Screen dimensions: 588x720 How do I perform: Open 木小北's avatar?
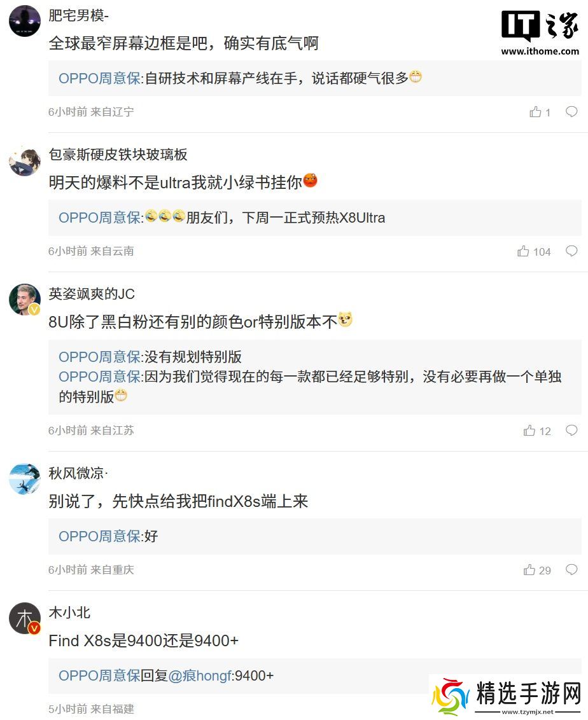25,618
